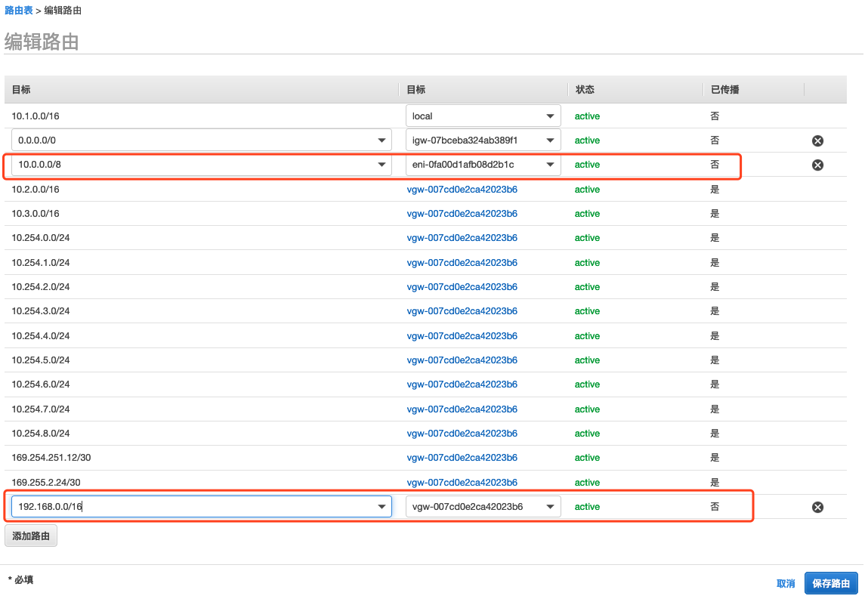The height and width of the screenshot is (599, 868).
Task: Select the 10.254.0.0/24 destination text
Action: coord(40,238)
